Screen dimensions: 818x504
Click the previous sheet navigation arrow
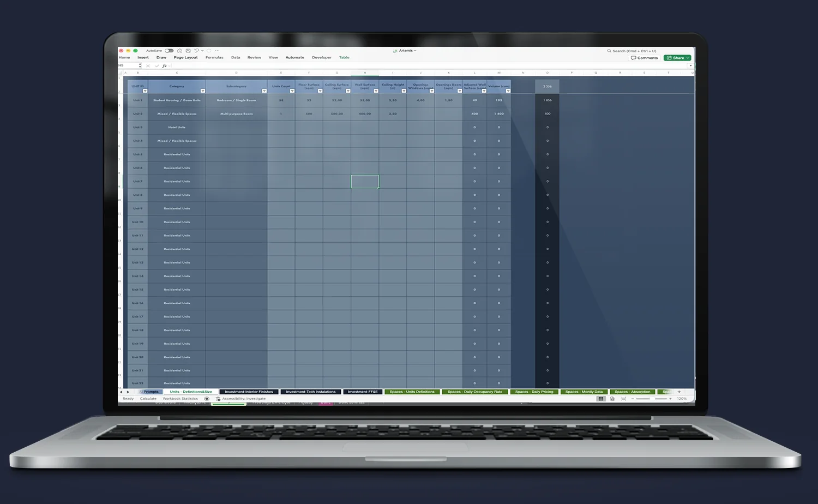tap(121, 392)
